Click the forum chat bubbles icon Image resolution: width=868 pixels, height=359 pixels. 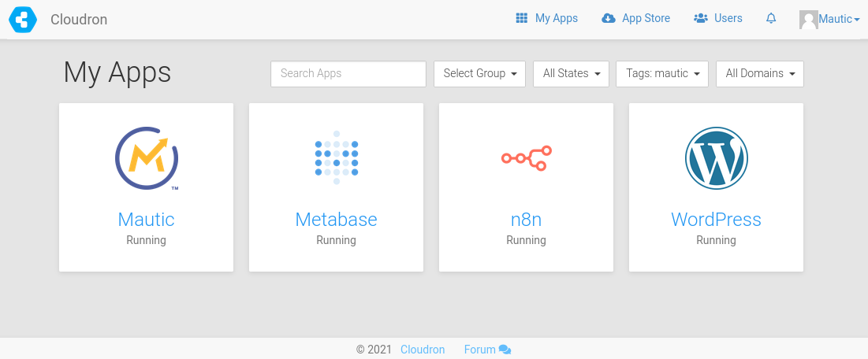pos(505,350)
